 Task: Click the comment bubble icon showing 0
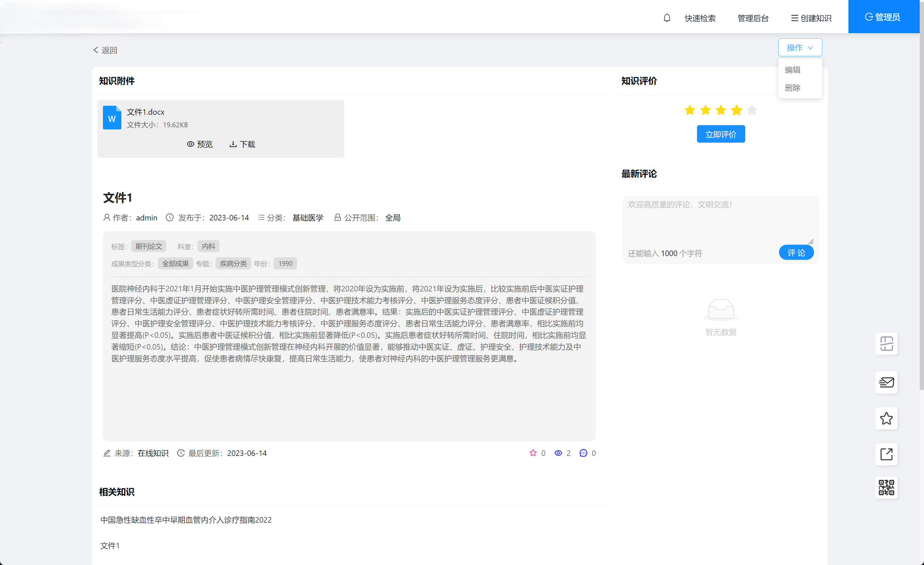coord(583,453)
